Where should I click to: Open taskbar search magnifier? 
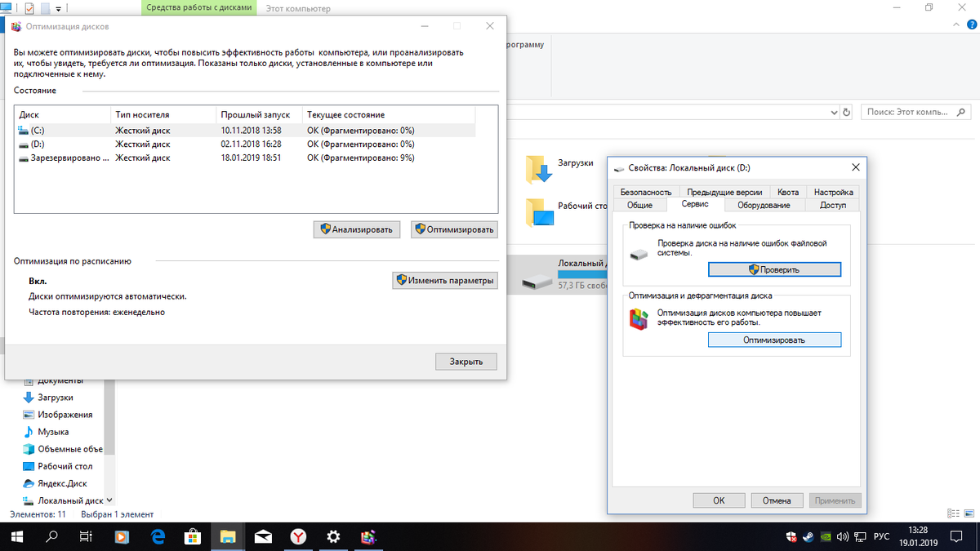pyautogui.click(x=51, y=536)
